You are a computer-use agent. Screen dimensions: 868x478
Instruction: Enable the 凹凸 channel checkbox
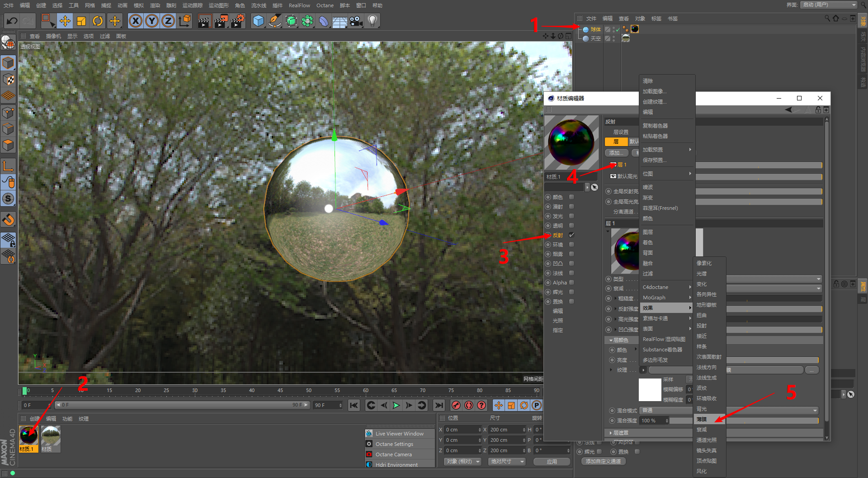click(x=571, y=264)
